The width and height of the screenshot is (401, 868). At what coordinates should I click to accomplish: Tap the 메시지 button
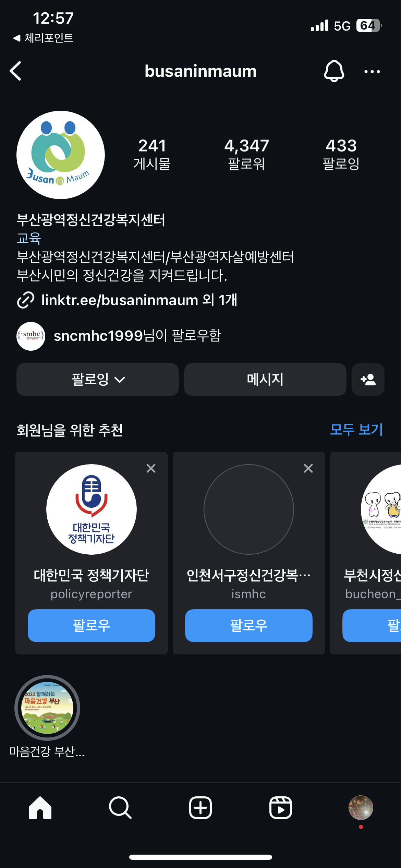[265, 379]
